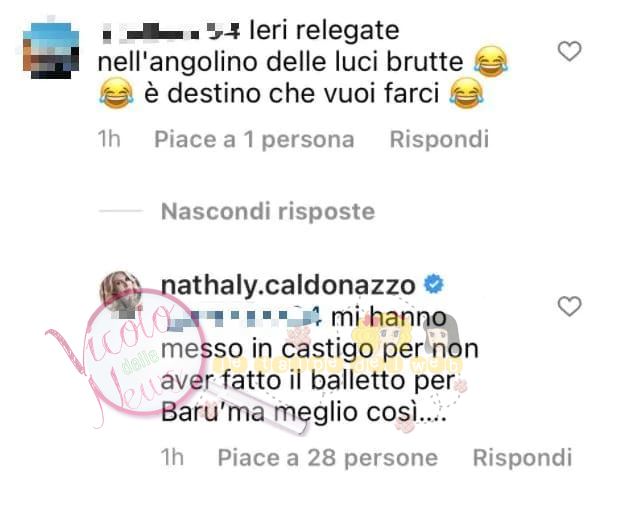Image resolution: width=617 pixels, height=519 pixels.
Task: Select the laughing emoji after 'luci brutte'
Action: click(491, 62)
